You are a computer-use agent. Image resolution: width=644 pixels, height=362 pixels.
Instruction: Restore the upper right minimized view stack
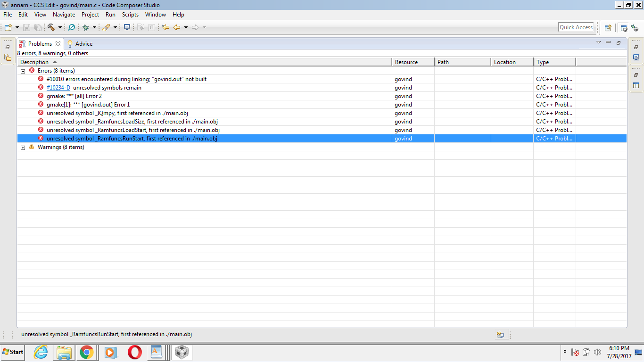[636, 47]
